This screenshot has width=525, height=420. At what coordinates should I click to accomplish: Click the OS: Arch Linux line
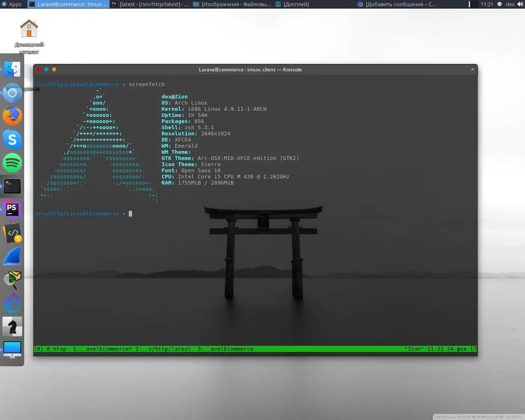(x=185, y=103)
